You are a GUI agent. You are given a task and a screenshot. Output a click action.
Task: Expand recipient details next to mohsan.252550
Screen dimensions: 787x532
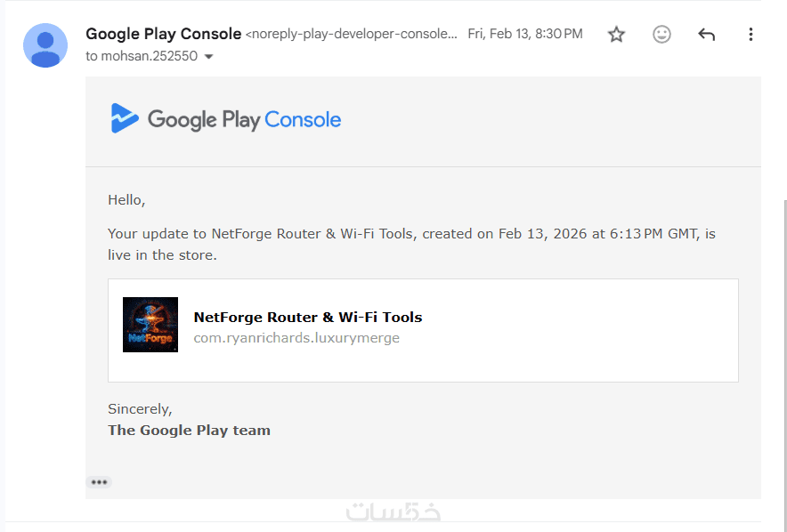[x=209, y=57]
